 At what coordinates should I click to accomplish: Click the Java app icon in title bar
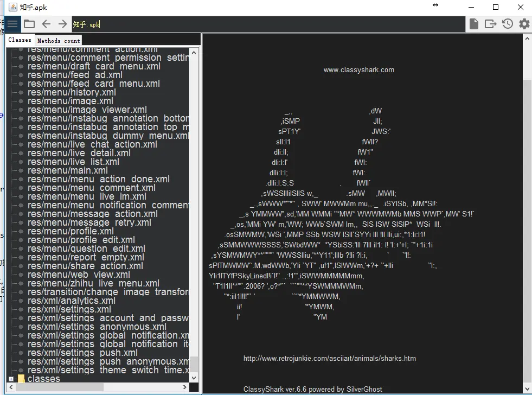(12, 7)
